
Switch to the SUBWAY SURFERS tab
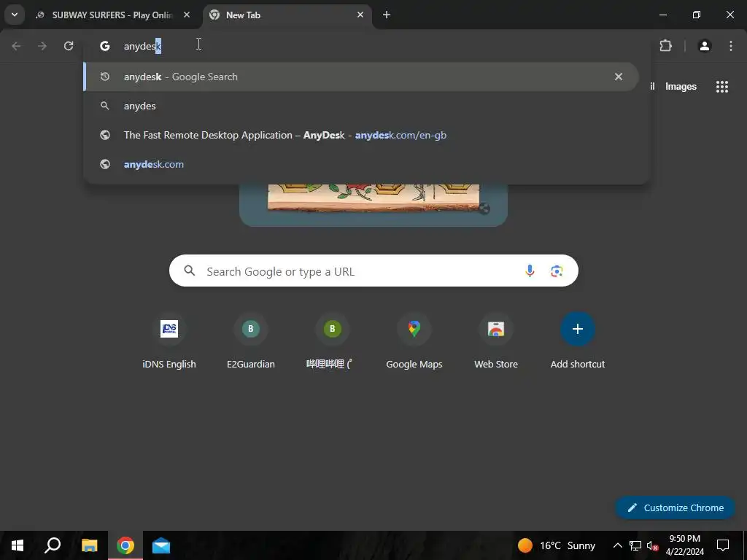click(112, 15)
